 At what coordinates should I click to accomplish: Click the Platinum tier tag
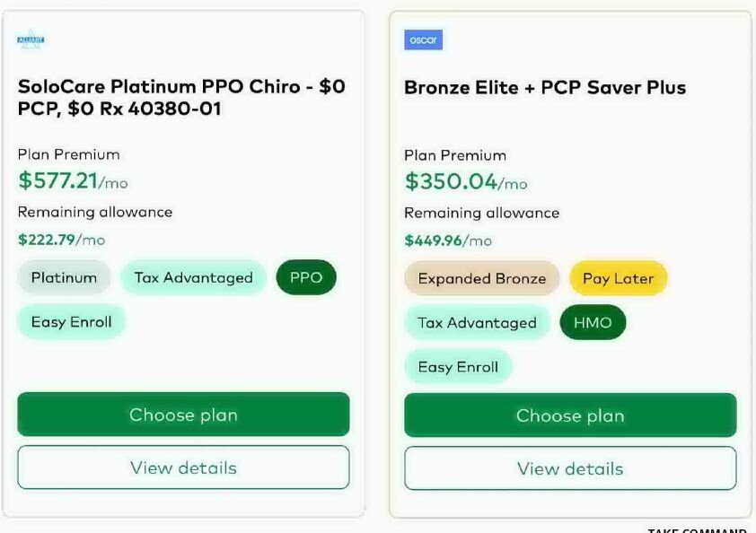point(64,278)
